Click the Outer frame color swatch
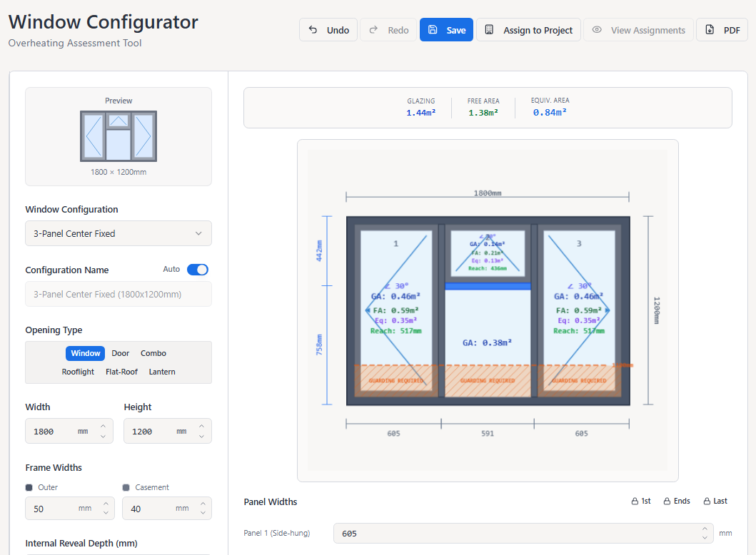The width and height of the screenshot is (756, 555). [29, 487]
